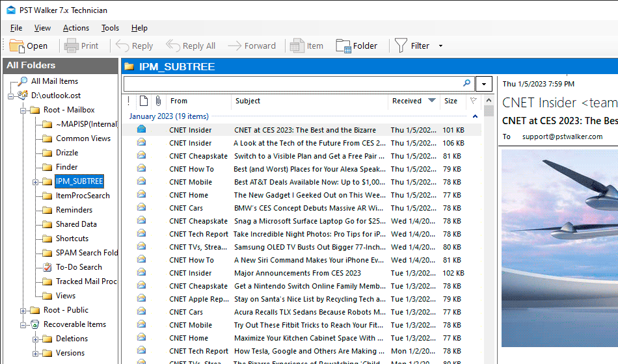Open the View menu
The image size is (618, 364).
(42, 28)
